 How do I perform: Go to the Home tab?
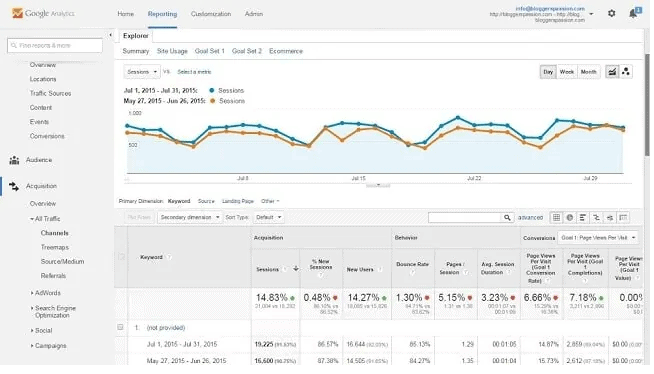[x=126, y=14]
